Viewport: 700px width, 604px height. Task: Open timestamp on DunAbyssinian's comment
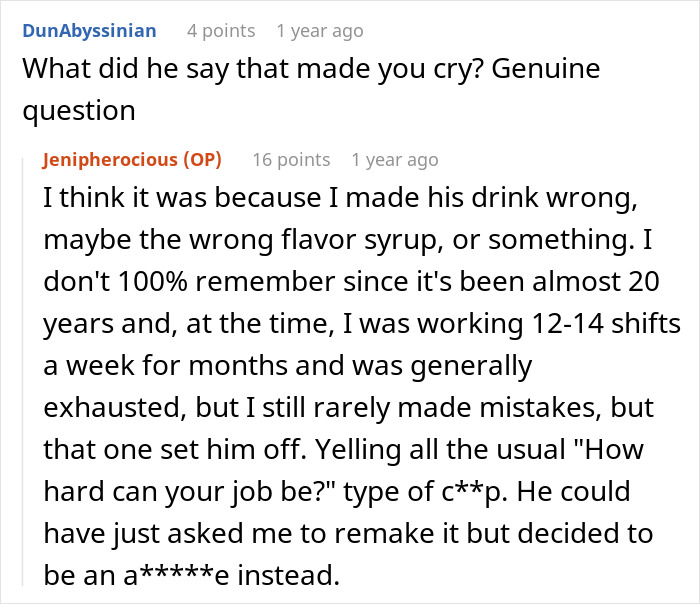click(319, 31)
